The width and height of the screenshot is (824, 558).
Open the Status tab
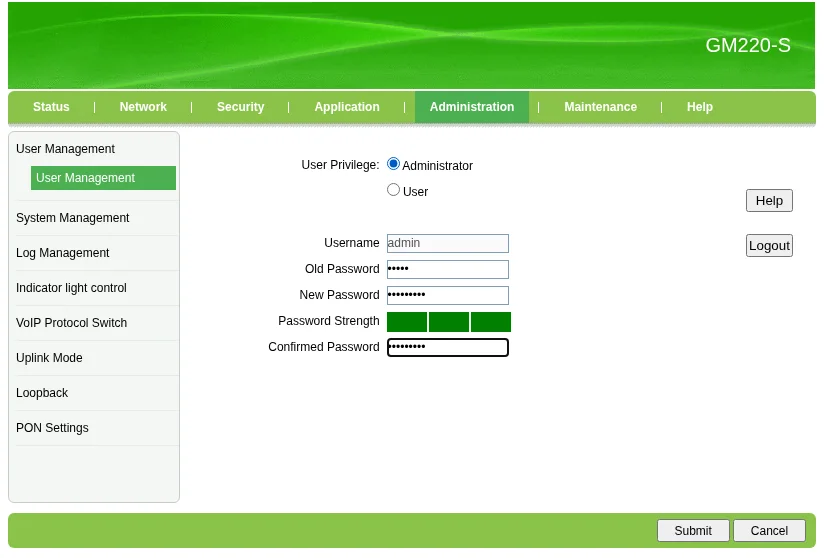pyautogui.click(x=51, y=107)
